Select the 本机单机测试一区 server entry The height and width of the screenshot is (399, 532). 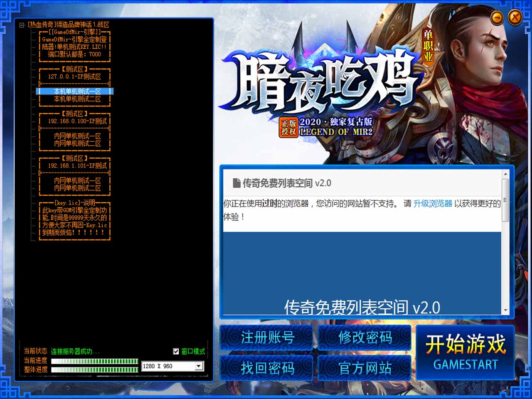pyautogui.click(x=77, y=91)
